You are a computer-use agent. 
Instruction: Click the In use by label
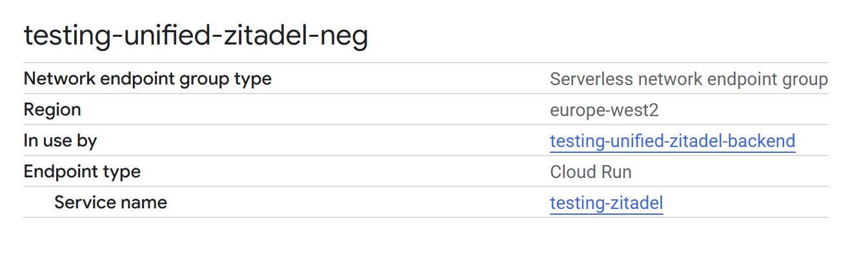click(60, 141)
